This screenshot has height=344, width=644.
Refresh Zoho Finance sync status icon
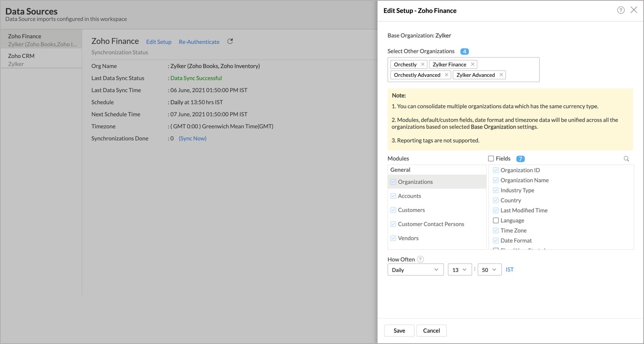(230, 41)
